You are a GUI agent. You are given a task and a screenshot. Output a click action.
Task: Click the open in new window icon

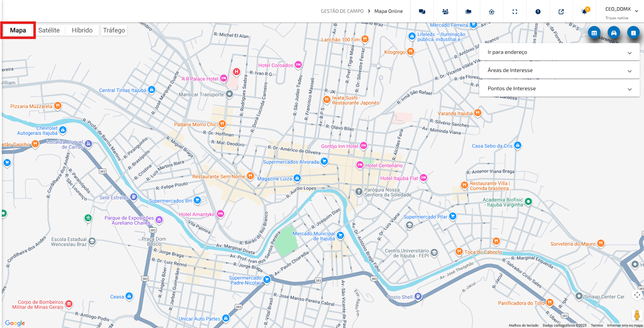point(561,11)
